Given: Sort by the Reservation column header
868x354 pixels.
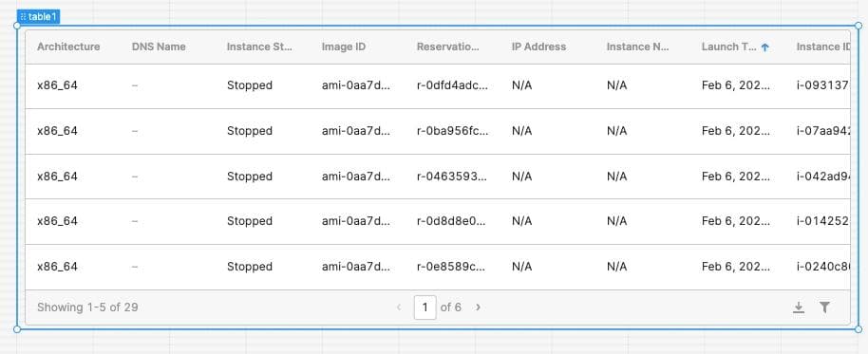Looking at the screenshot, I should 448,47.
